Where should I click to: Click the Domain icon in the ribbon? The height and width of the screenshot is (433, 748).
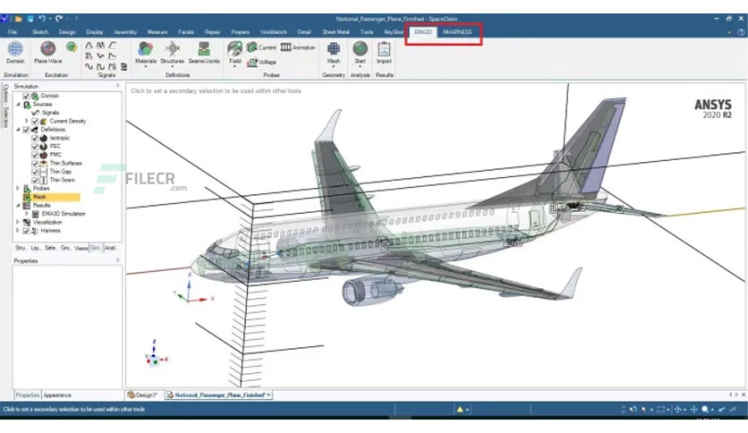(x=14, y=51)
